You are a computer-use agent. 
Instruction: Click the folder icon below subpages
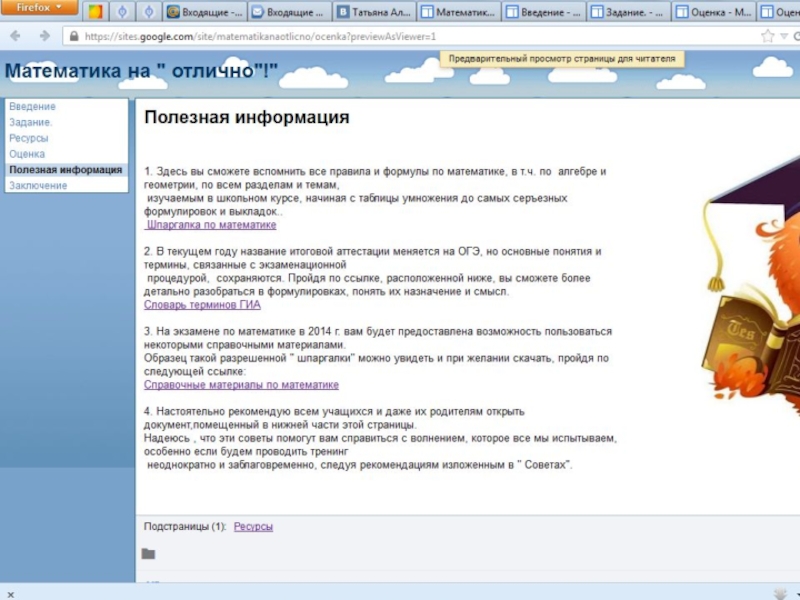click(148, 554)
